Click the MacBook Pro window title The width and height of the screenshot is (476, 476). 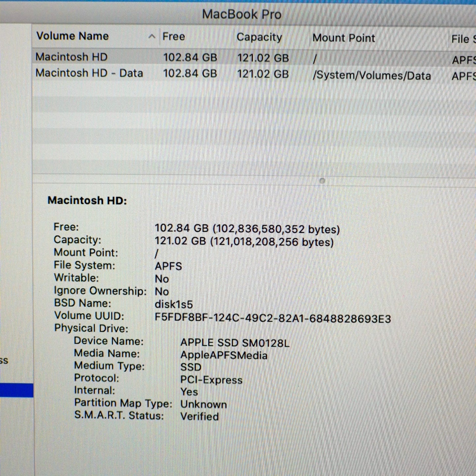(241, 14)
